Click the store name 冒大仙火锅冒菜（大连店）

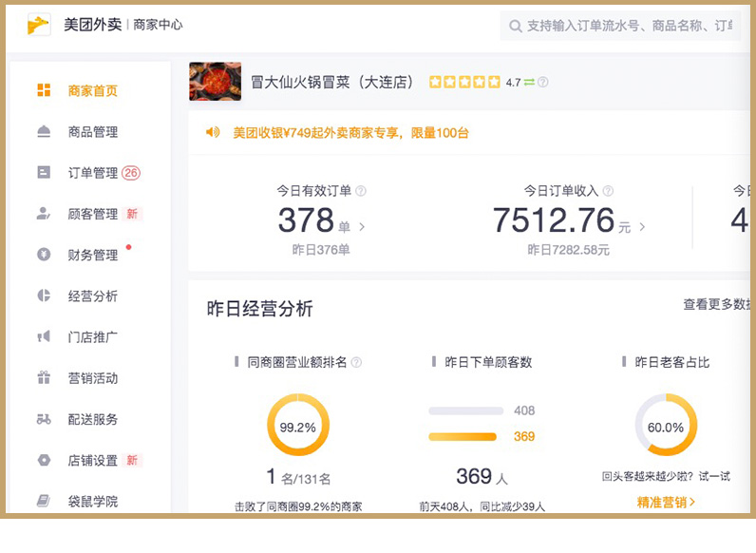(x=332, y=82)
